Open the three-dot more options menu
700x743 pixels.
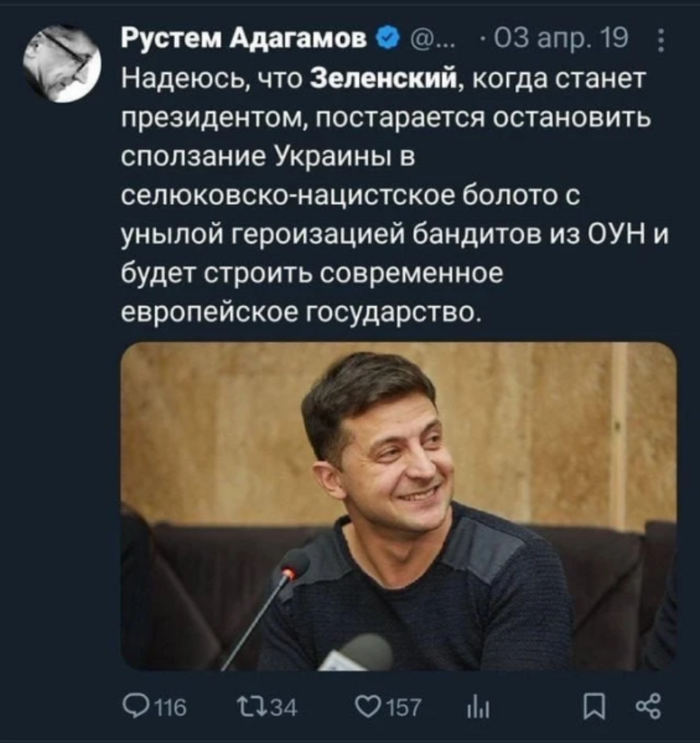[x=660, y=40]
